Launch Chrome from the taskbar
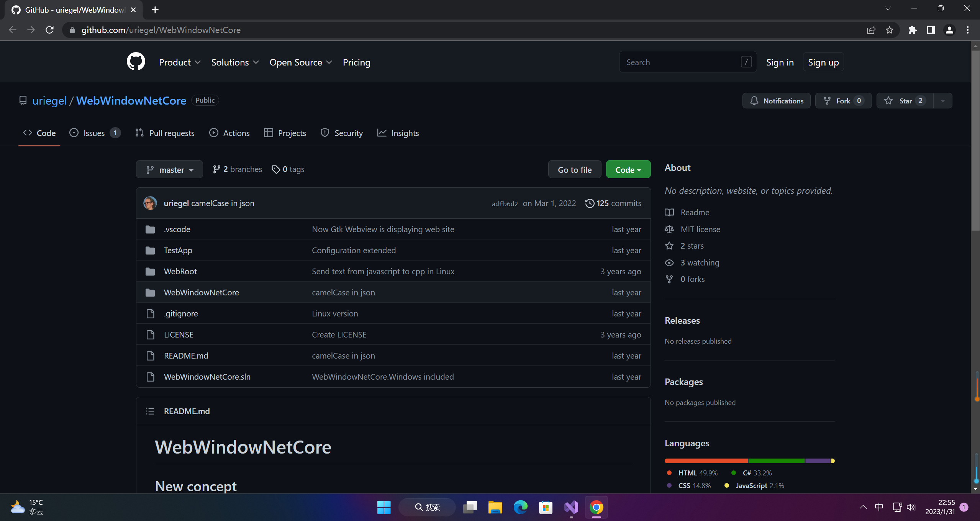 pyautogui.click(x=597, y=507)
